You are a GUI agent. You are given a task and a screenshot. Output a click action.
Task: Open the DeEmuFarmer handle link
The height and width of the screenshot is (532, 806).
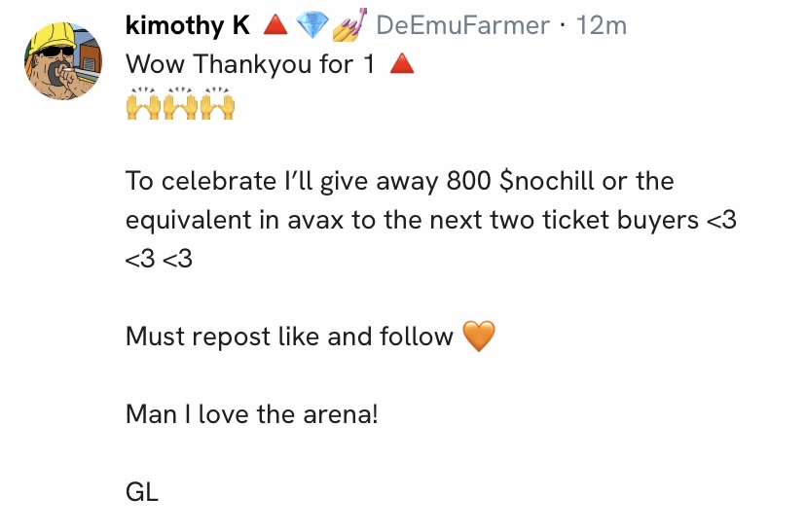[461, 26]
